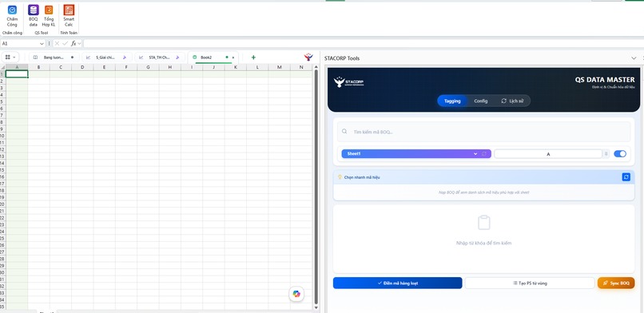Expand the Name Box dropdown arrow
The width and height of the screenshot is (644, 313).
tap(42, 43)
